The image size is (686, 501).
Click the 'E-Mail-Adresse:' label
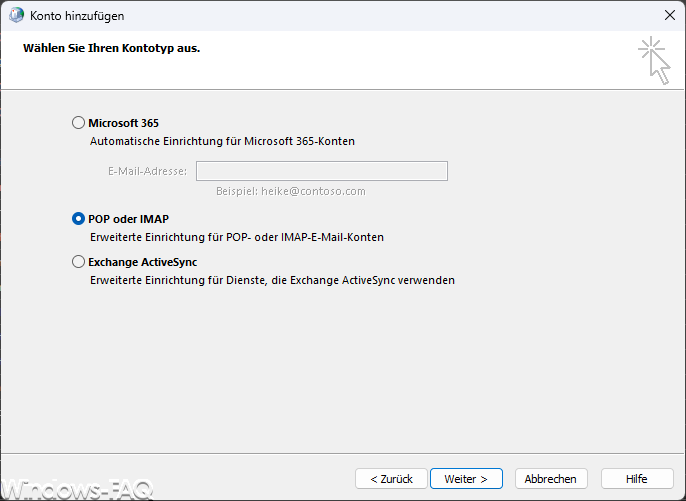(x=147, y=171)
